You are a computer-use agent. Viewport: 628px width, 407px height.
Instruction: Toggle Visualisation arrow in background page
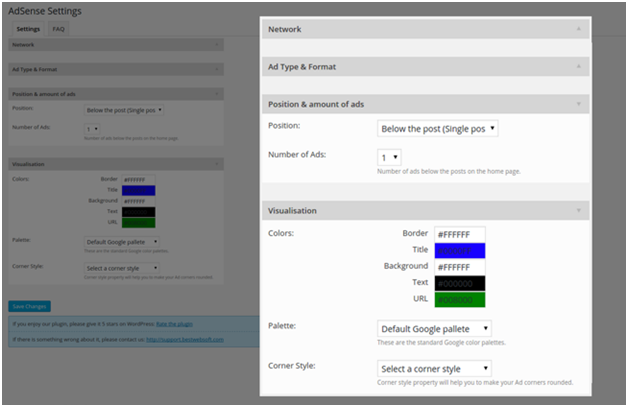pyautogui.click(x=217, y=164)
